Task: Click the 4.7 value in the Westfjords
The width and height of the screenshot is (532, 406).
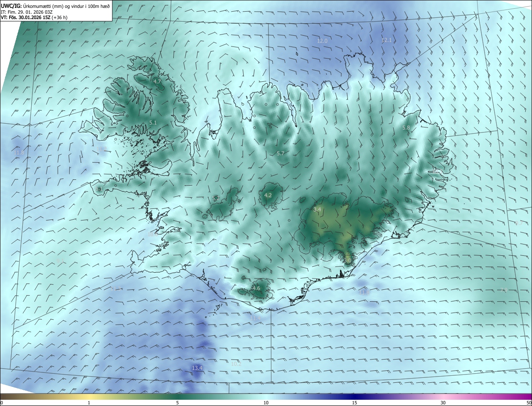Action: [x=157, y=81]
